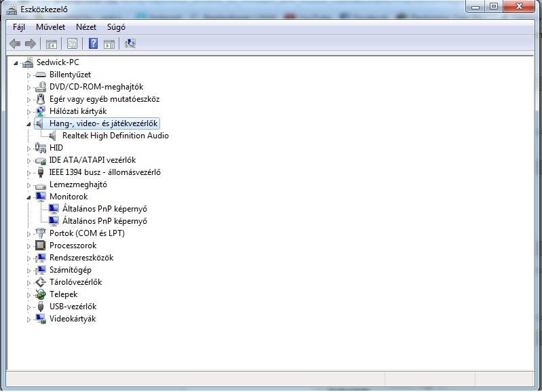Viewport: 542px width, 392px height.
Task: Click the DVD/CD-ROM drive icon
Action: pyautogui.click(x=41, y=87)
